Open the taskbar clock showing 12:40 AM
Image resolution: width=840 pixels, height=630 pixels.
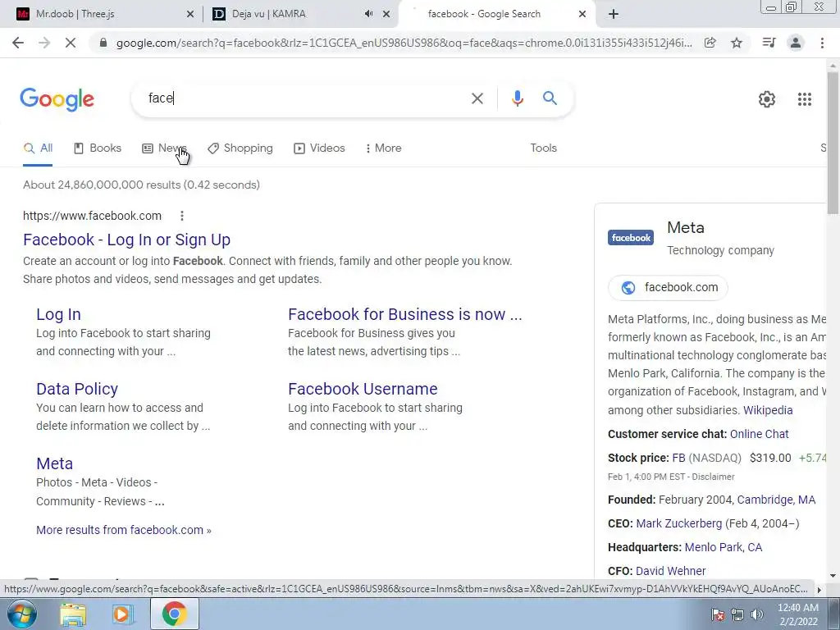[x=798, y=614]
